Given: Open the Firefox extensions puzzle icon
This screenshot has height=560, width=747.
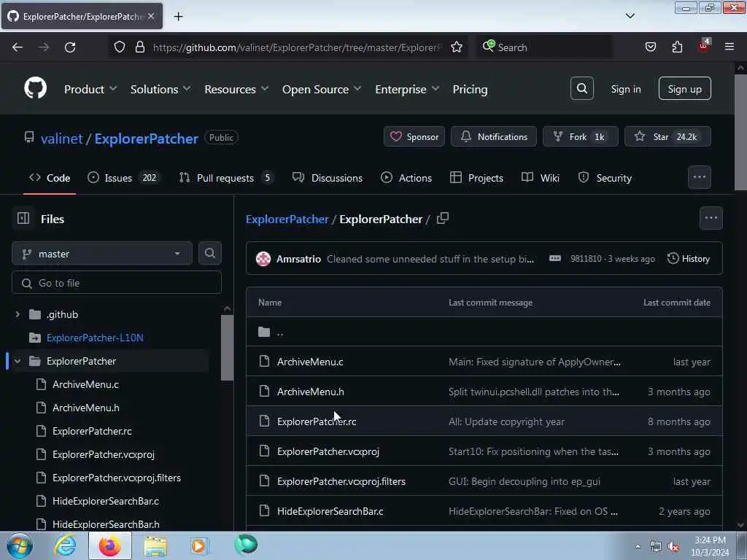Looking at the screenshot, I should (677, 47).
